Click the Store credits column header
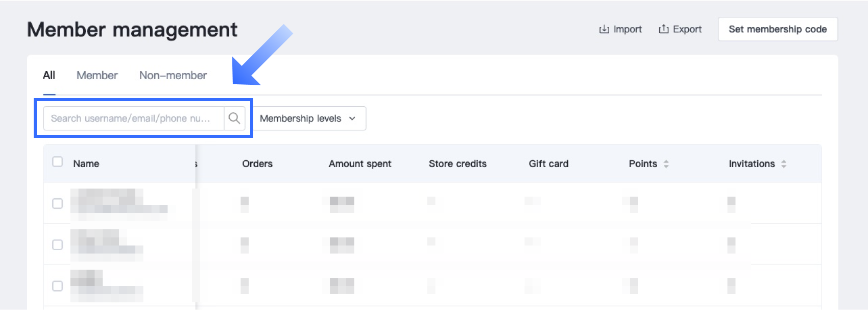This screenshot has height=310, width=868. (457, 164)
